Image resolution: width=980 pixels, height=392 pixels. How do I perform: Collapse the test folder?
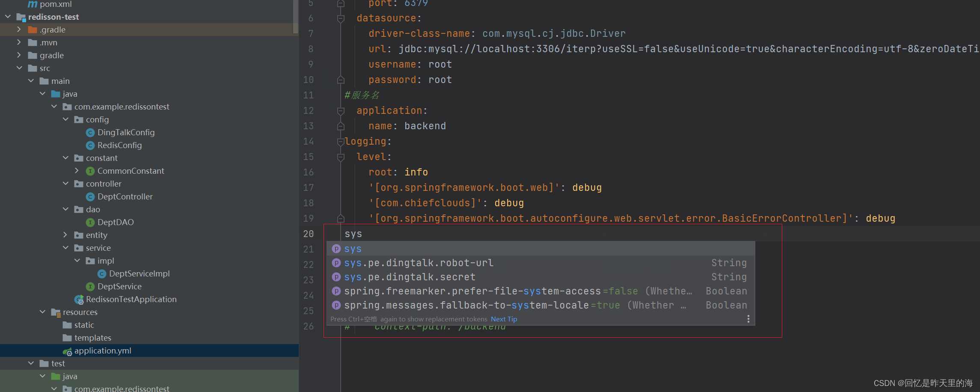click(x=31, y=363)
